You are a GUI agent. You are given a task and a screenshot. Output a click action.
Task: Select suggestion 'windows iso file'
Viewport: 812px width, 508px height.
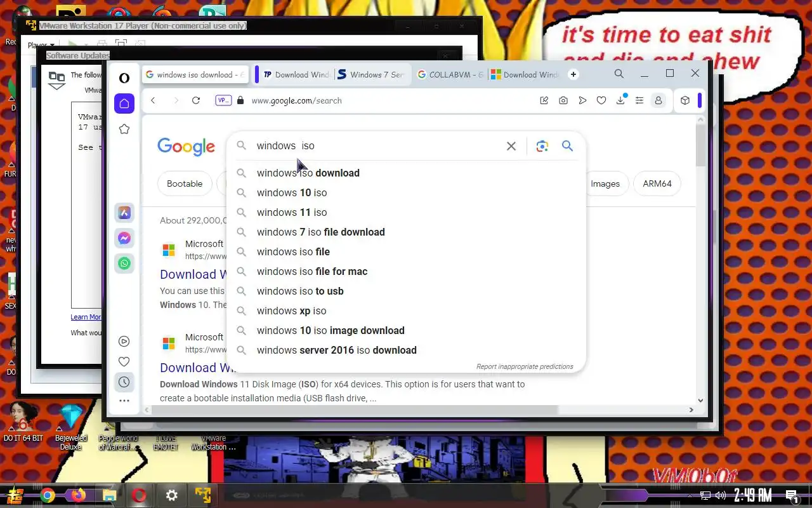point(406,251)
